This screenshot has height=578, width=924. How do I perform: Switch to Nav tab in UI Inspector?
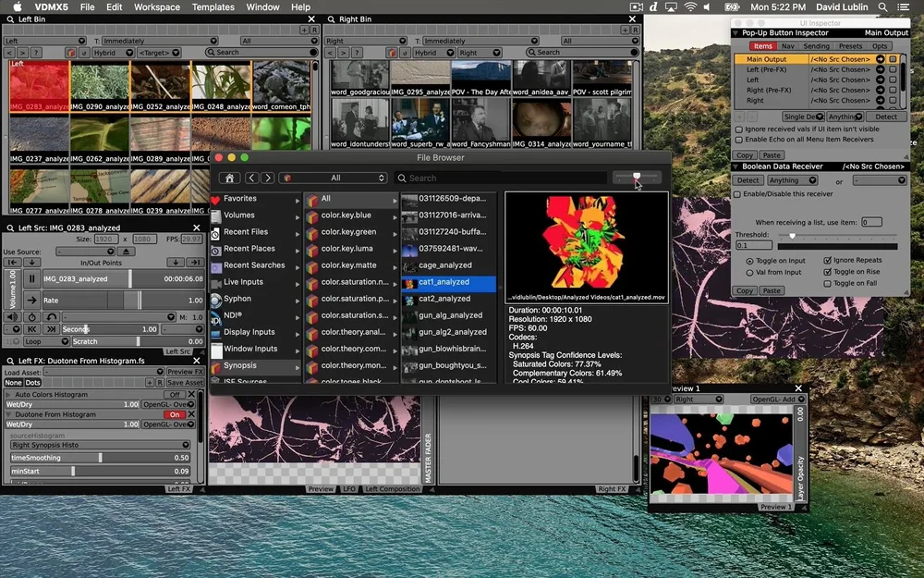[x=788, y=46]
